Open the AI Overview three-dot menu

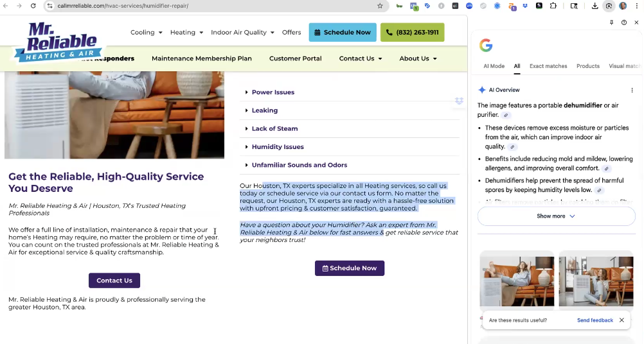632,90
